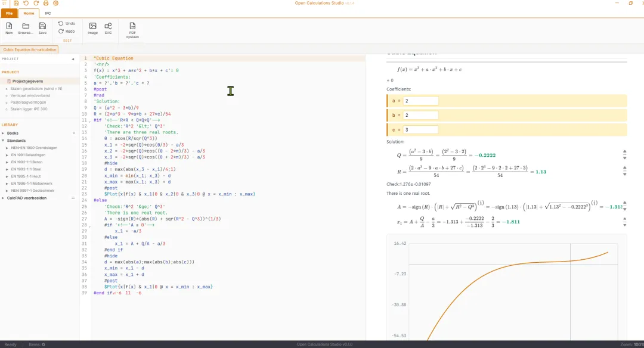Open Stalen gevelkolom (wind + N) item

pos(36,89)
